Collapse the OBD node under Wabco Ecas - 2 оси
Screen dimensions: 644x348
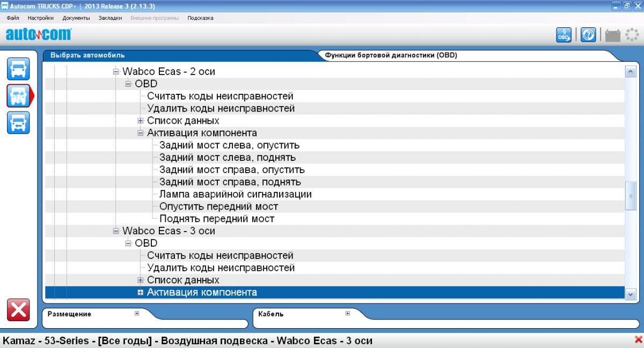(x=128, y=84)
